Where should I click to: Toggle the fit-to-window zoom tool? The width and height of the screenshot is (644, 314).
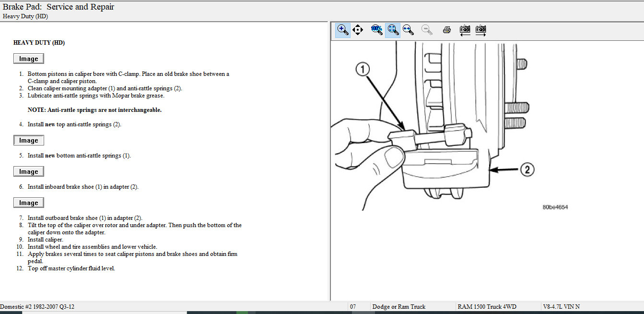click(393, 30)
